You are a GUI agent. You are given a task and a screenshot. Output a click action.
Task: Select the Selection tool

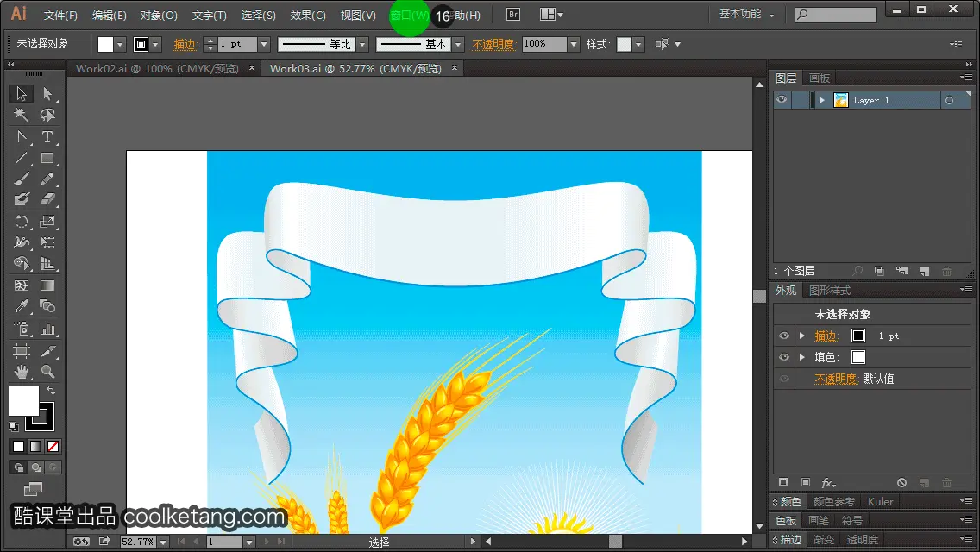pos(22,94)
